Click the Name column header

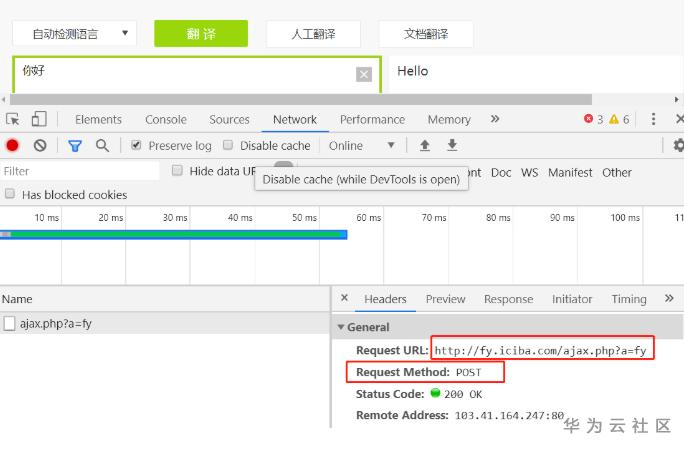165,299
